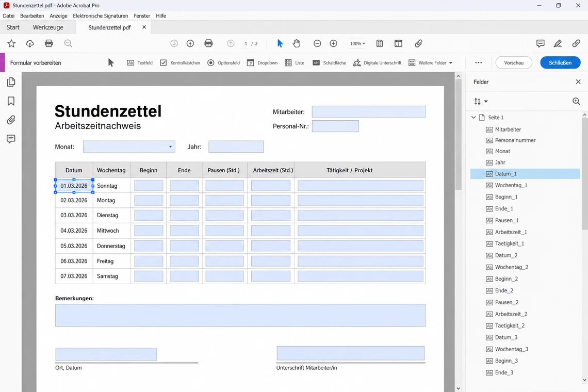The width and height of the screenshot is (588, 392).
Task: Open the Bearbeiten menu
Action: click(x=32, y=16)
